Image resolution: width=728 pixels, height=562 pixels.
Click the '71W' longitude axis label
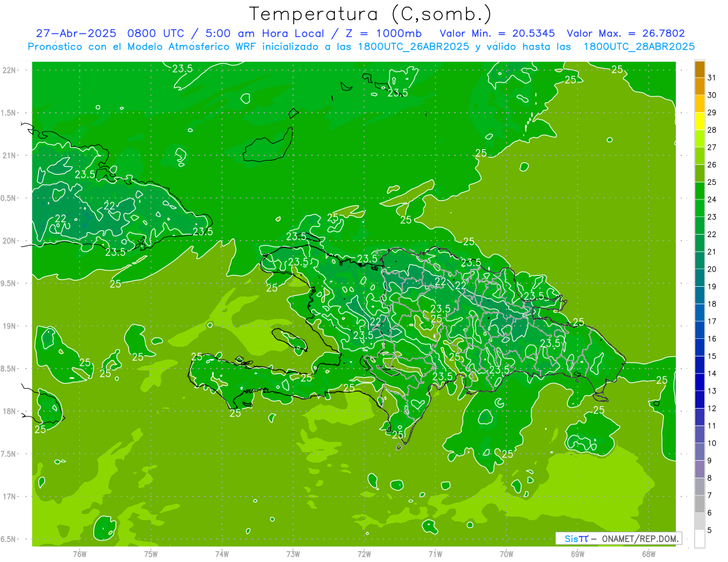tap(435, 554)
